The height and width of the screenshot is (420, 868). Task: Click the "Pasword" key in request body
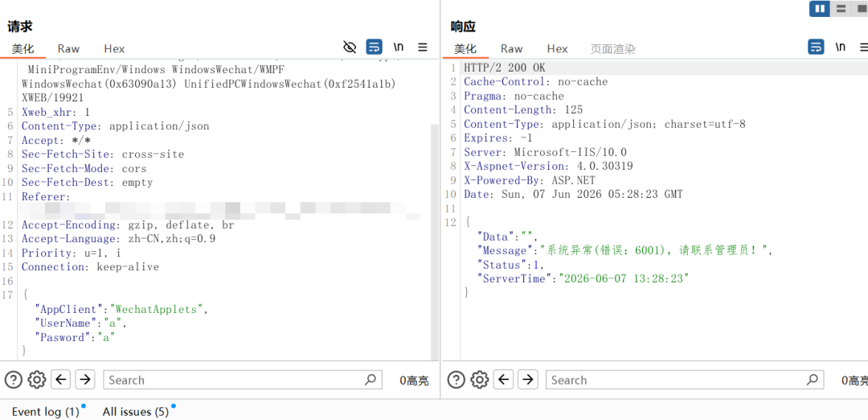(x=63, y=337)
